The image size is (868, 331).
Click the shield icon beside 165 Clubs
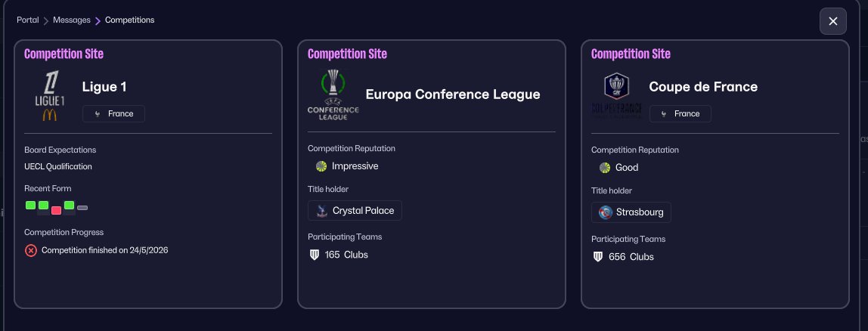[x=315, y=255]
